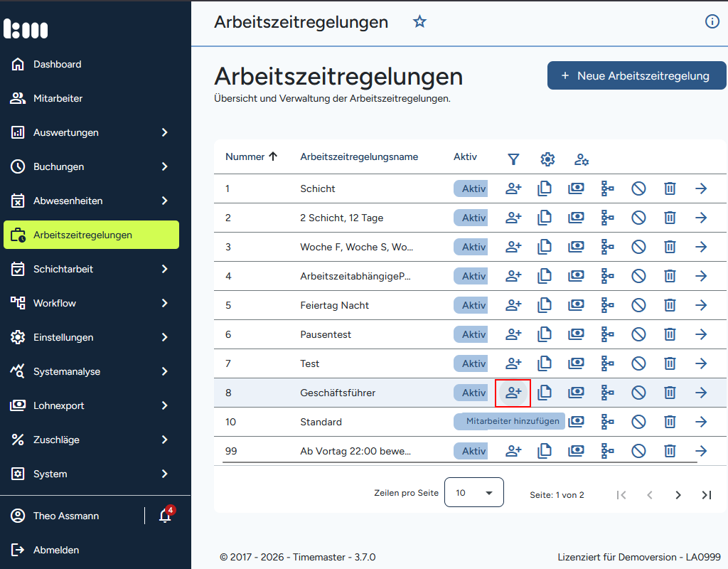Select Arbeitszeitregelungen in sidebar

pos(92,235)
